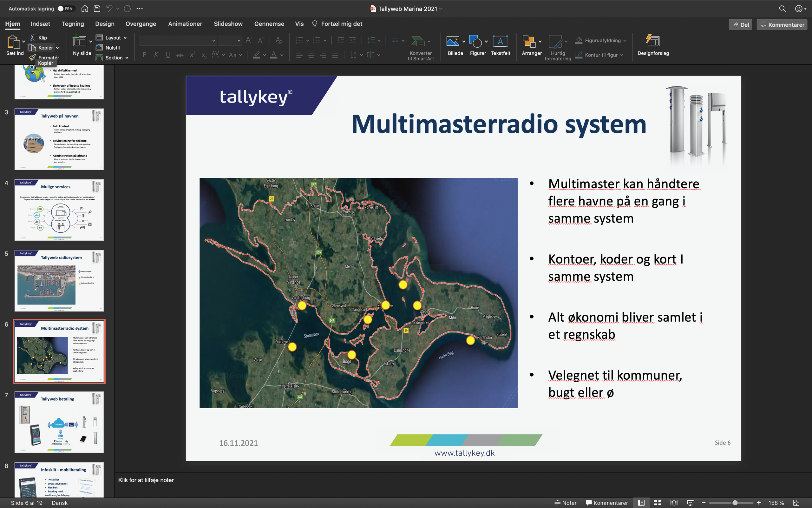Viewport: 812px width, 508px height.
Task: Switch to slide sorter view icon
Action: pos(658,503)
